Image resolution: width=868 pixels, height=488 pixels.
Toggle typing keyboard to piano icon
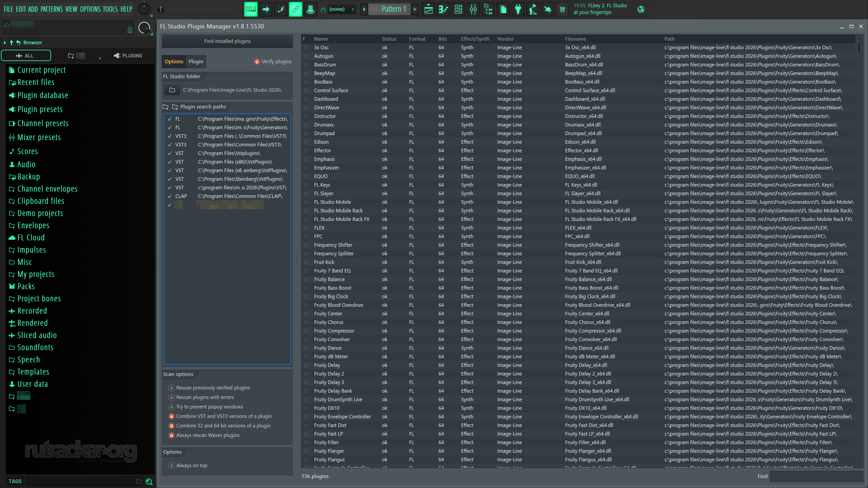(x=251, y=9)
